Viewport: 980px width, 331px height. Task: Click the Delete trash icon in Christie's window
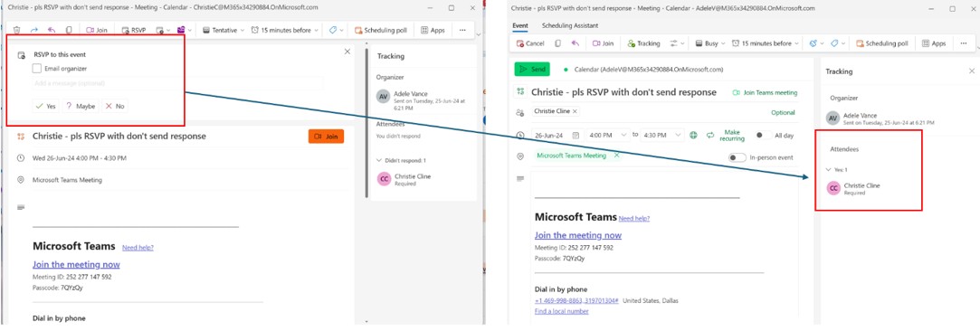click(x=17, y=29)
